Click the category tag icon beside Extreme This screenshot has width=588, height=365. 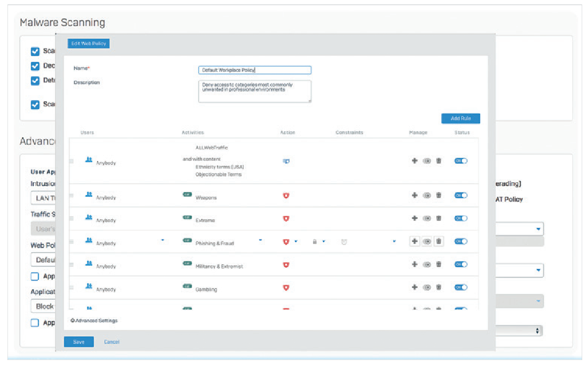tap(187, 217)
